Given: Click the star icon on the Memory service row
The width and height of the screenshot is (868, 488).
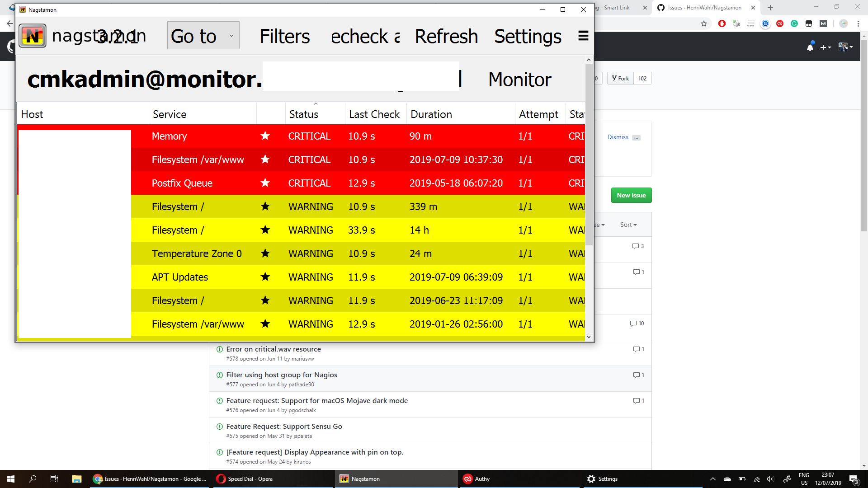Looking at the screenshot, I should (x=265, y=136).
